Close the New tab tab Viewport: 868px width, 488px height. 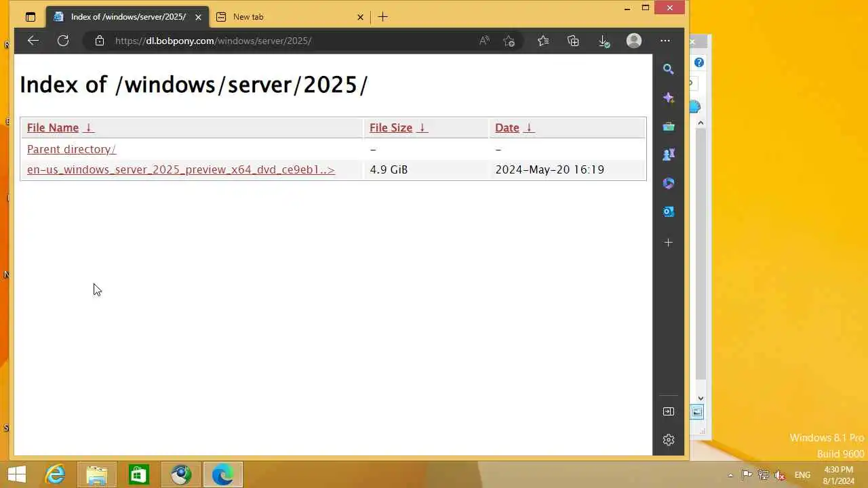coord(361,17)
